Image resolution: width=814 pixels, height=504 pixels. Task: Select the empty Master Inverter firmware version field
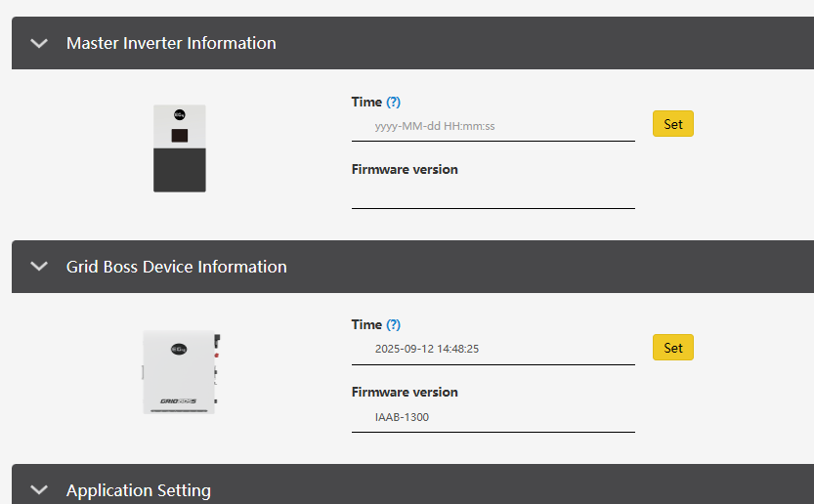click(x=493, y=194)
